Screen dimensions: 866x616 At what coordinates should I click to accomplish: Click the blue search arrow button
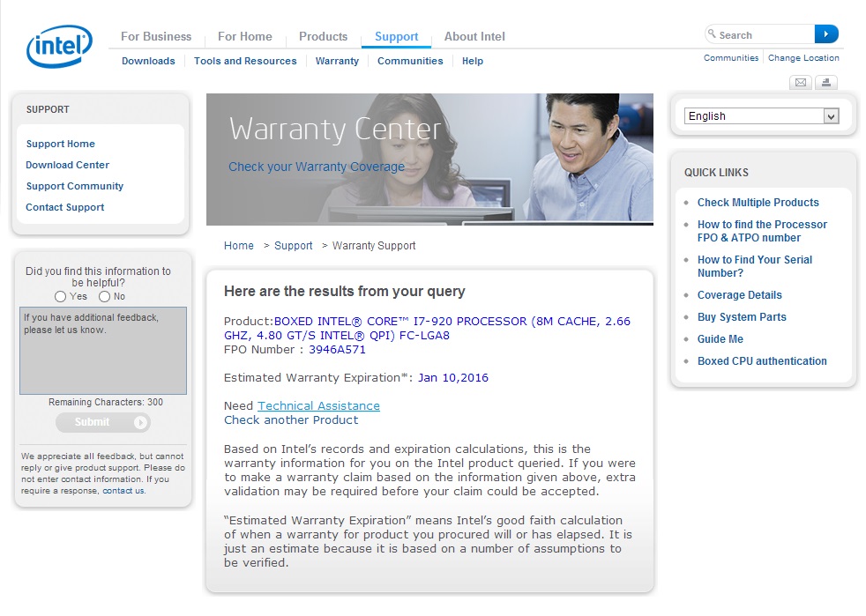click(826, 34)
